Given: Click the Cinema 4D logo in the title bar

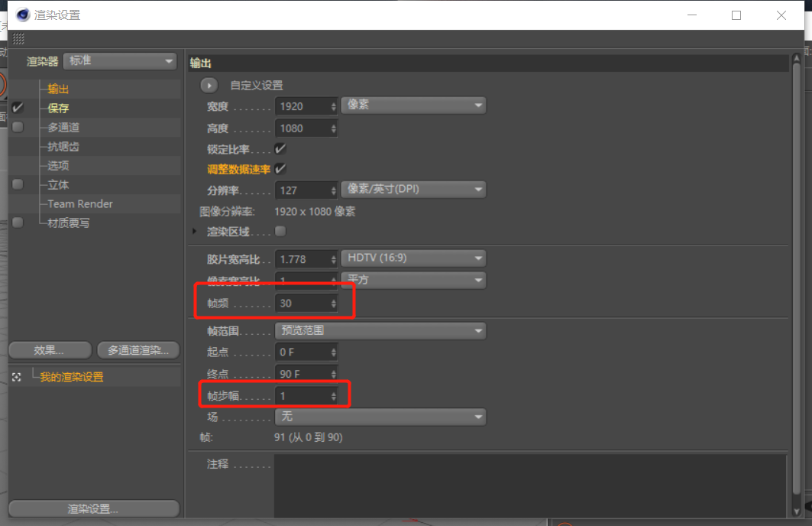Looking at the screenshot, I should point(24,15).
